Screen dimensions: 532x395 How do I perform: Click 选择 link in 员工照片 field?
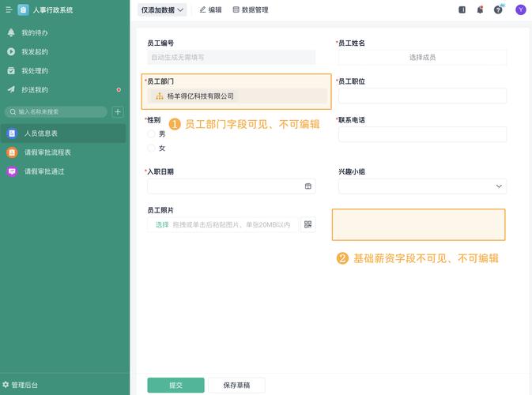162,224
